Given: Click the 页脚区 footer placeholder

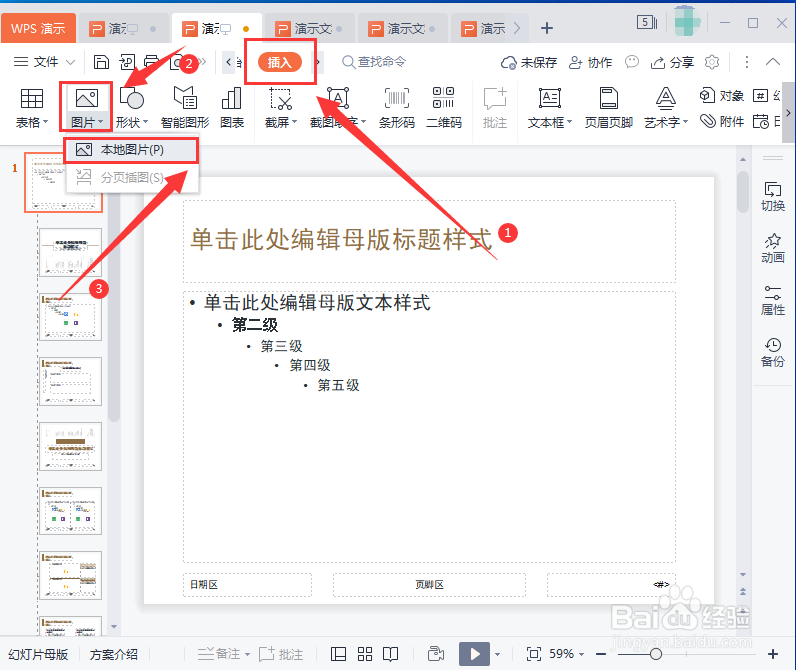Looking at the screenshot, I should 429,585.
